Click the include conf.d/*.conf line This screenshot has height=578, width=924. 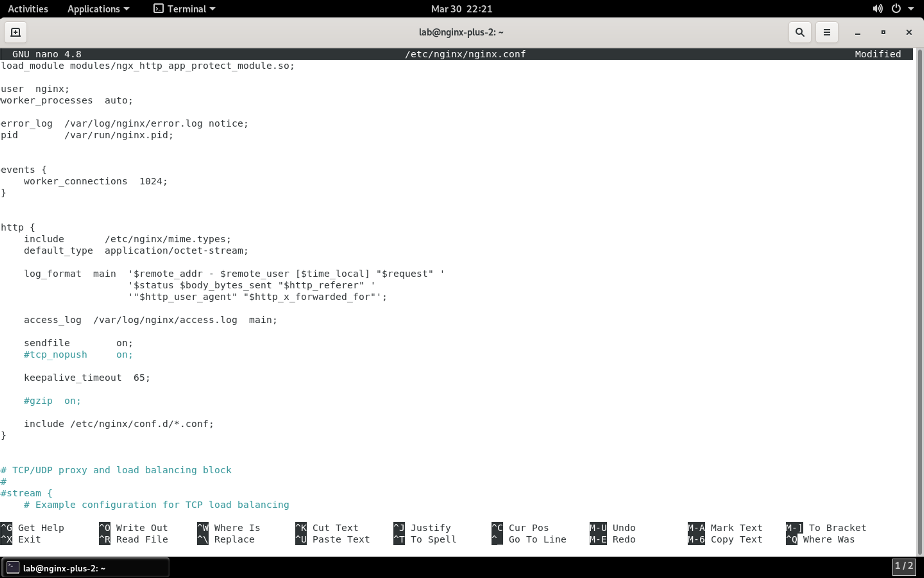coord(119,424)
